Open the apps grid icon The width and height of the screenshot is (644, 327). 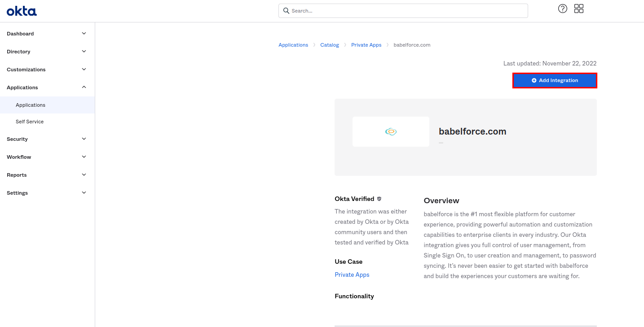(579, 9)
